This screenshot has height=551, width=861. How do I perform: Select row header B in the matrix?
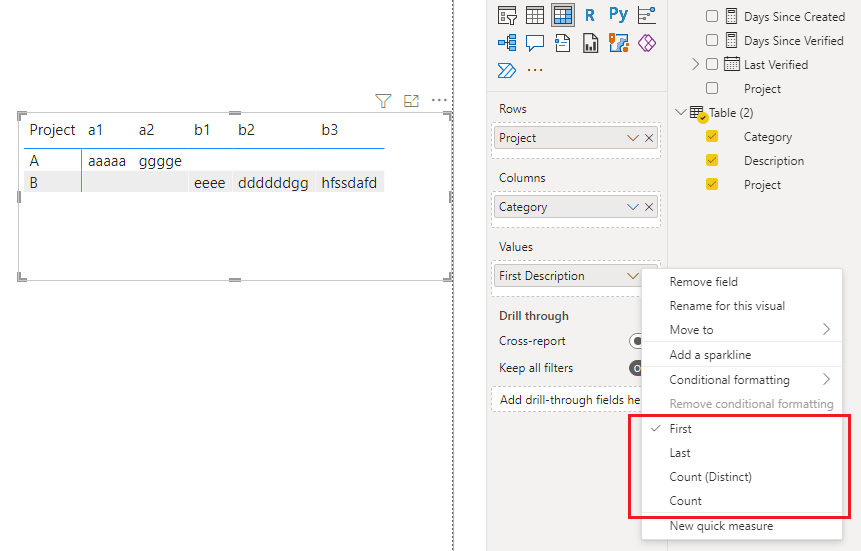[x=34, y=183]
